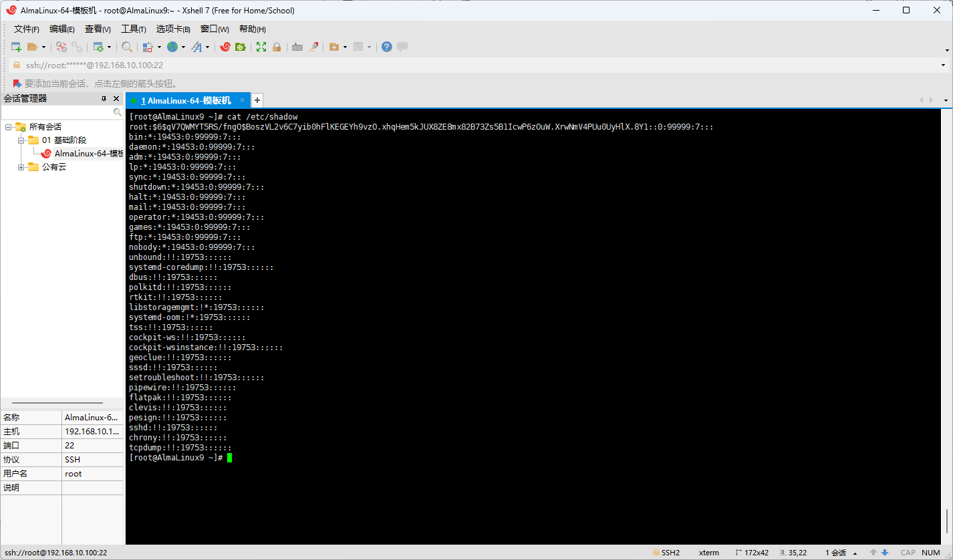
Task: Click the magnifier Find icon in toolbar
Action: [x=126, y=47]
